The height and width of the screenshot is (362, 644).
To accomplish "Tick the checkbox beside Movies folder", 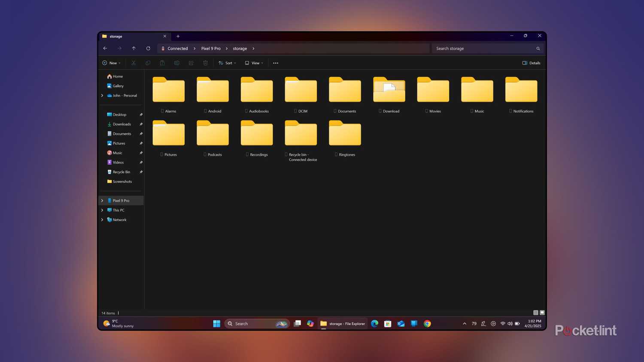I will click(x=426, y=111).
